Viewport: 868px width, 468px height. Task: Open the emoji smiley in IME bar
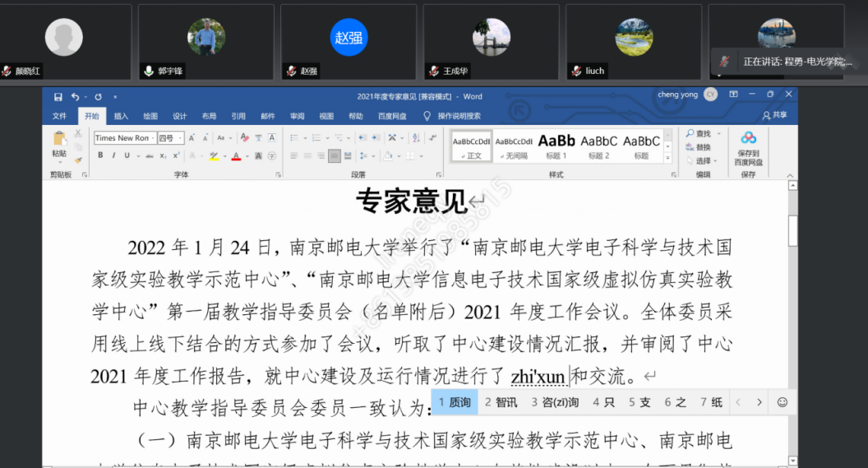pos(782,402)
